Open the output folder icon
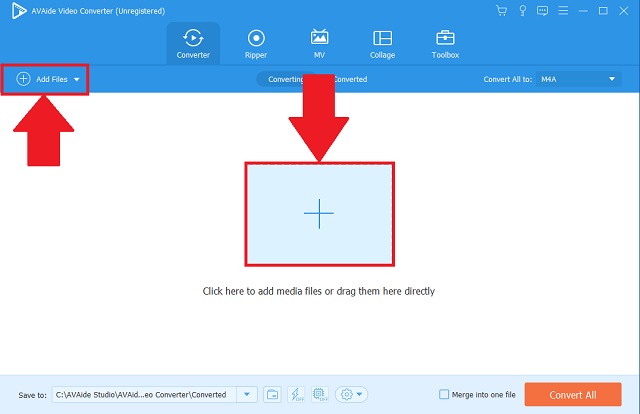This screenshot has height=414, width=640. tap(272, 395)
